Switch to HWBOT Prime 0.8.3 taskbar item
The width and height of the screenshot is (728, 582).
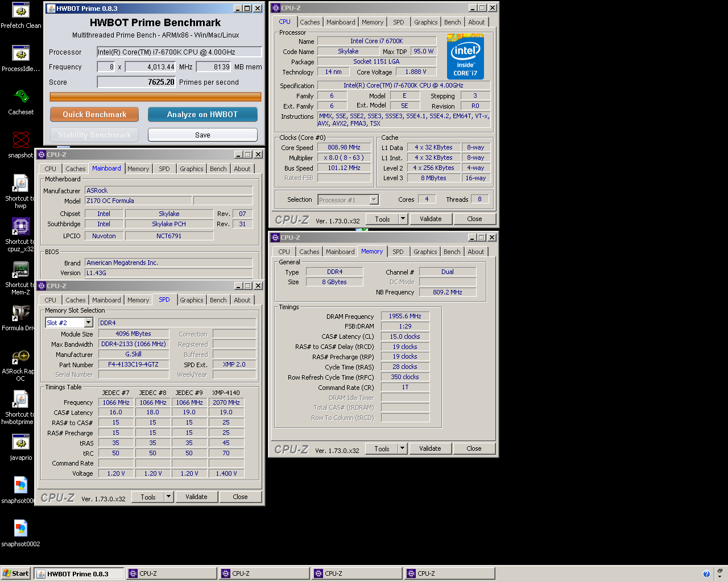(78, 573)
